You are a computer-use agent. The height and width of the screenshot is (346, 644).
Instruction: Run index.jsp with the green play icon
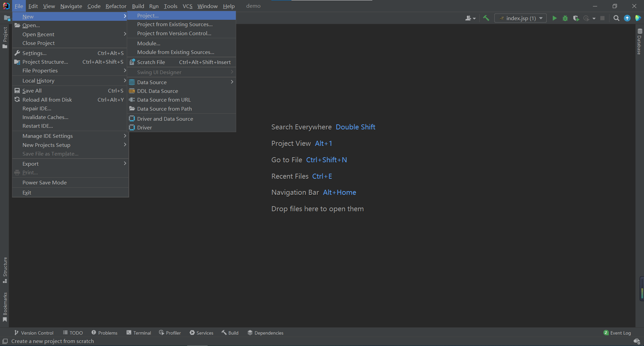pyautogui.click(x=554, y=18)
